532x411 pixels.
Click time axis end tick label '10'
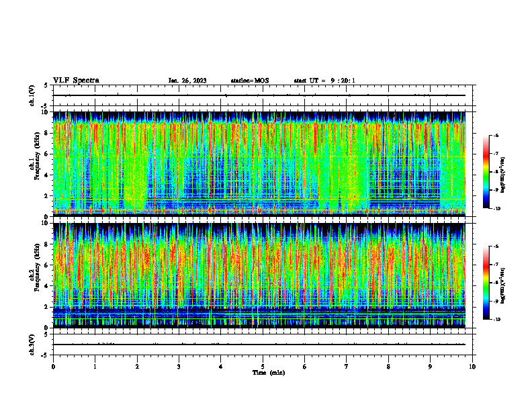pyautogui.click(x=472, y=367)
